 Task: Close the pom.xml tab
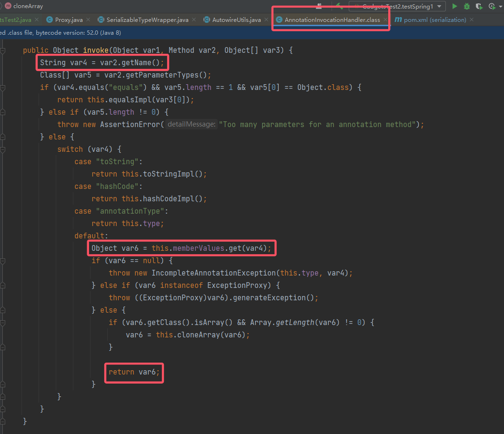(x=472, y=20)
